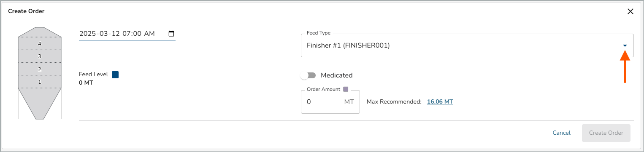Select bin section 4 in silo diagram
Image resolution: width=644 pixels, height=152 pixels.
pos(40,43)
